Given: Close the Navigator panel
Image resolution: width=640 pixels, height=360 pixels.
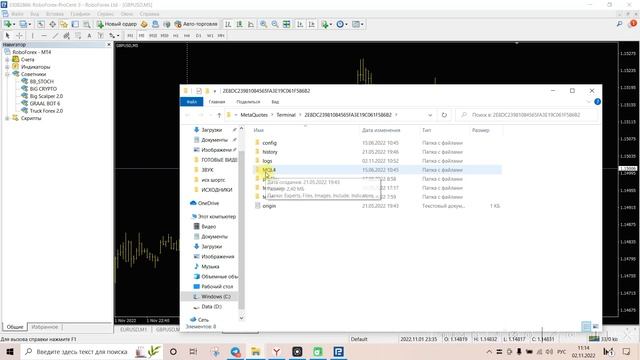Looking at the screenshot, I should click(109, 44).
